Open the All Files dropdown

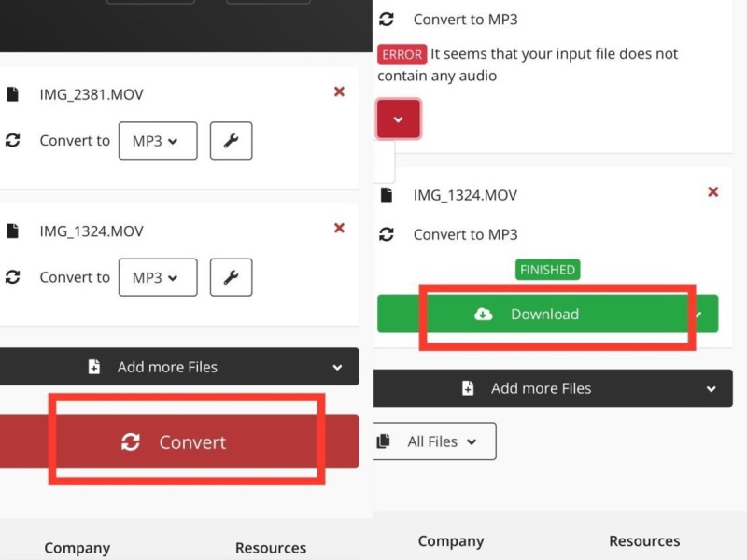coord(435,441)
